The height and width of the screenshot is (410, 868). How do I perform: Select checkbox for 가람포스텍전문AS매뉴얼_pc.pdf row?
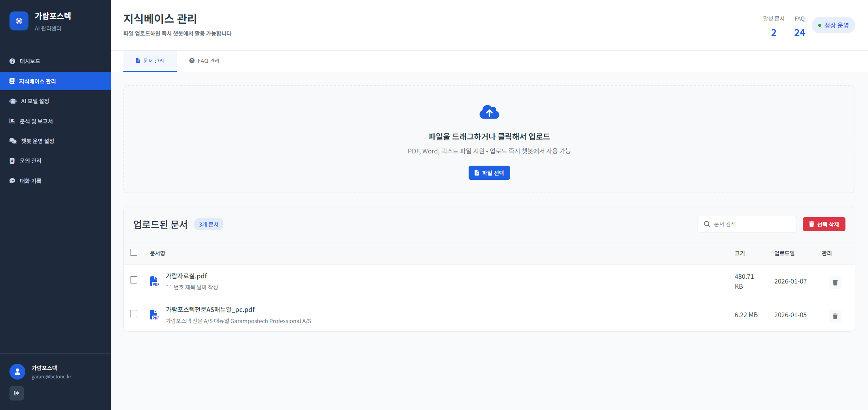[x=134, y=314]
